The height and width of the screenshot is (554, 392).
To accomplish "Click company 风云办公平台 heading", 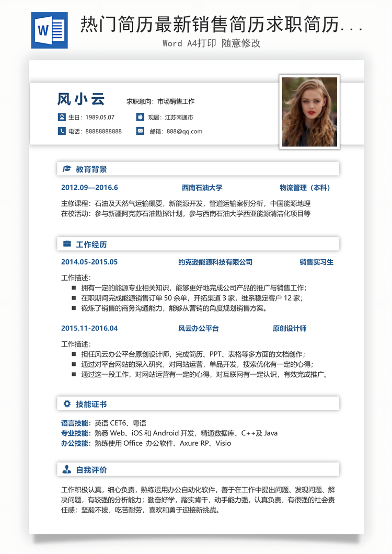I will tap(199, 328).
